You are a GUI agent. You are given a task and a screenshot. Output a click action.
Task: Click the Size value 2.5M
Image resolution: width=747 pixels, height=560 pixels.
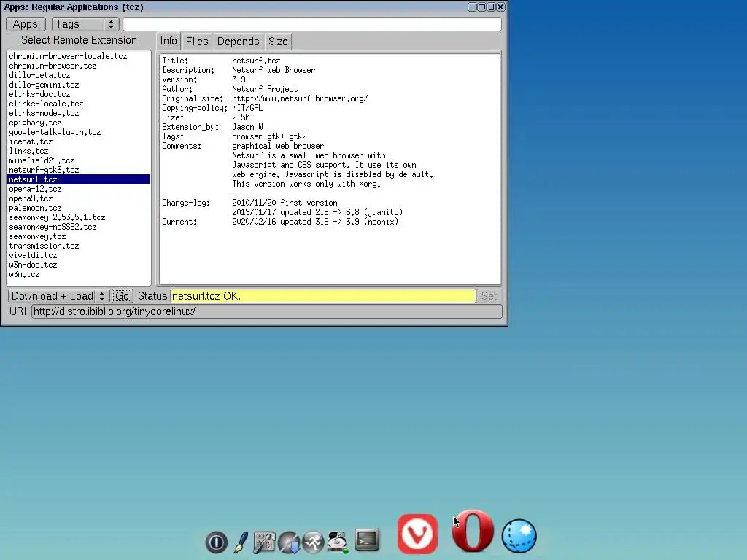click(x=241, y=117)
